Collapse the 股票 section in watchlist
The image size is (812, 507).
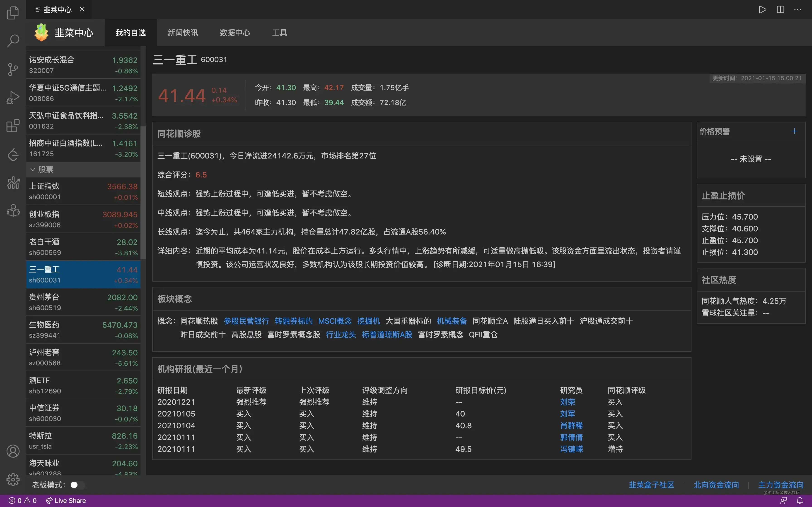[x=33, y=169]
